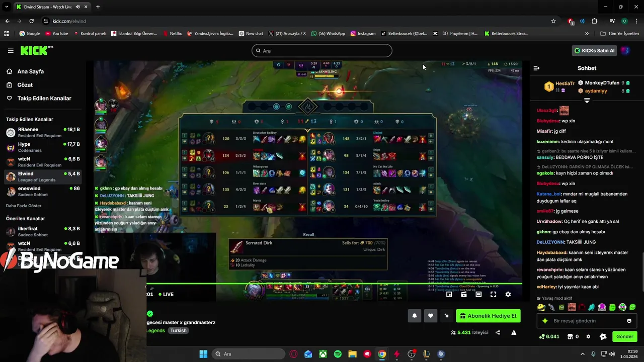
Task: Open the Kick hamburger sidebar menu
Action: [11, 51]
